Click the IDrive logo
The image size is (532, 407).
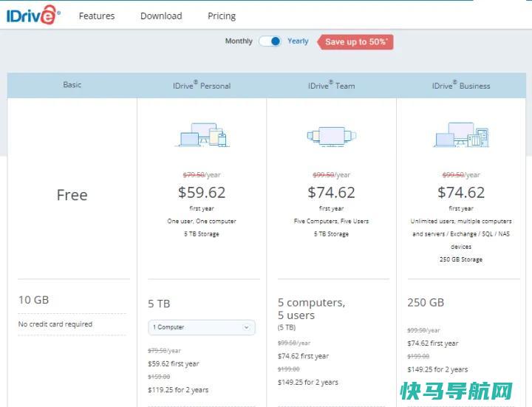33,15
